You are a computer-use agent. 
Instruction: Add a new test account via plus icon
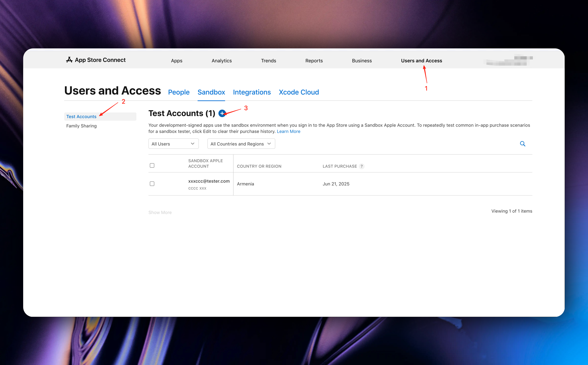pyautogui.click(x=222, y=113)
